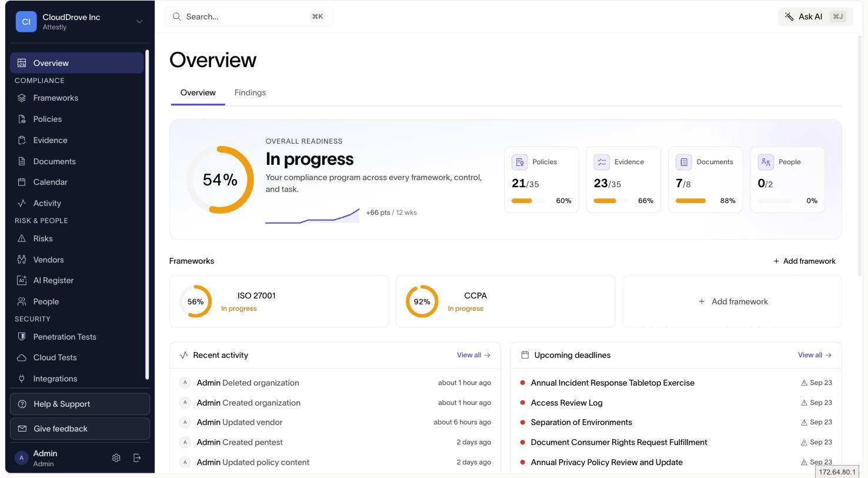Click the Penetration Tests shield icon
Viewport: 868px width, 478px height.
click(22, 337)
